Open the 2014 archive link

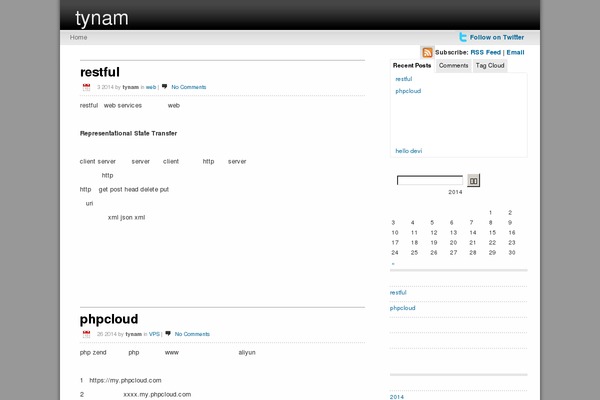pyautogui.click(x=396, y=397)
